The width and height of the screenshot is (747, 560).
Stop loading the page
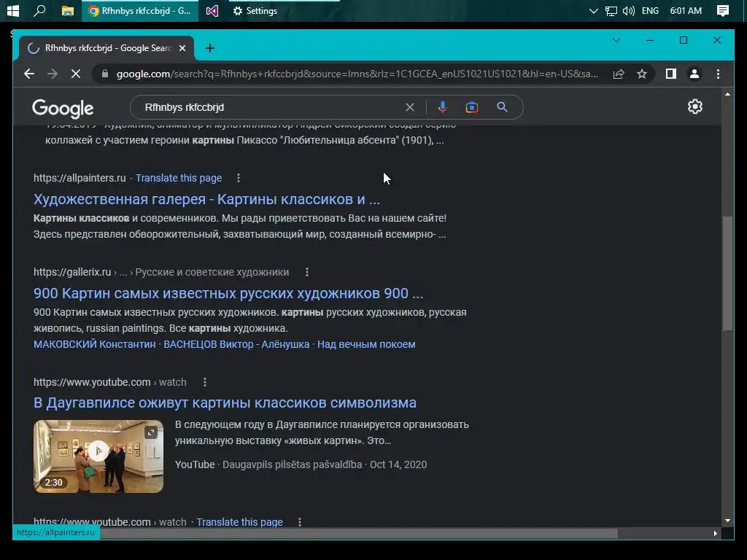click(76, 74)
